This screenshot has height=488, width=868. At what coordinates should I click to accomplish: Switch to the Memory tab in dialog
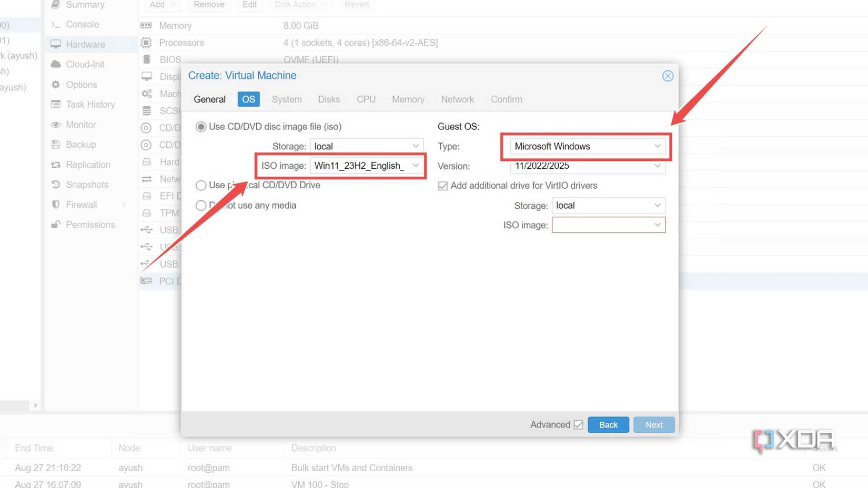coord(408,99)
